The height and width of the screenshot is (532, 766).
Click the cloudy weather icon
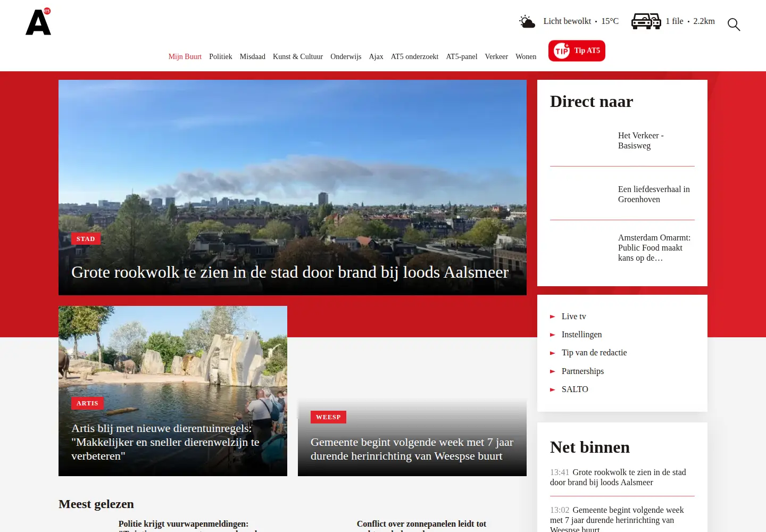[527, 21]
